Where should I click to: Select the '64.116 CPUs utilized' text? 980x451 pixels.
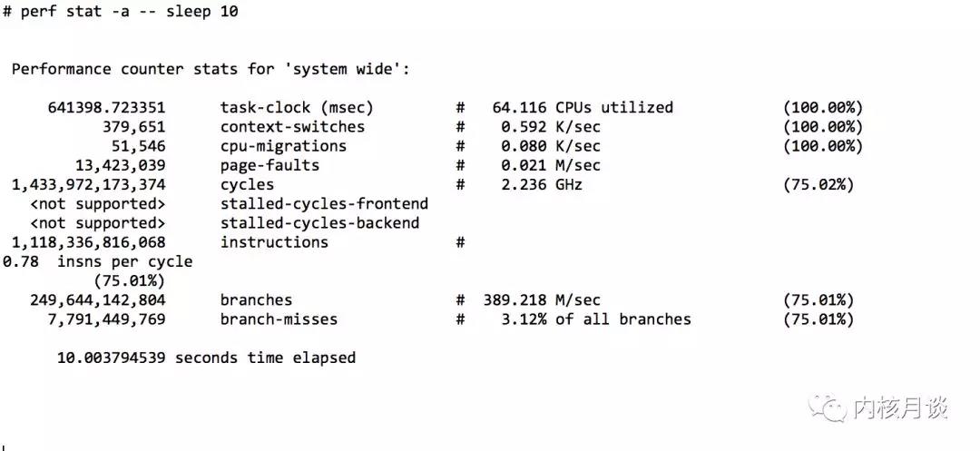tap(583, 107)
